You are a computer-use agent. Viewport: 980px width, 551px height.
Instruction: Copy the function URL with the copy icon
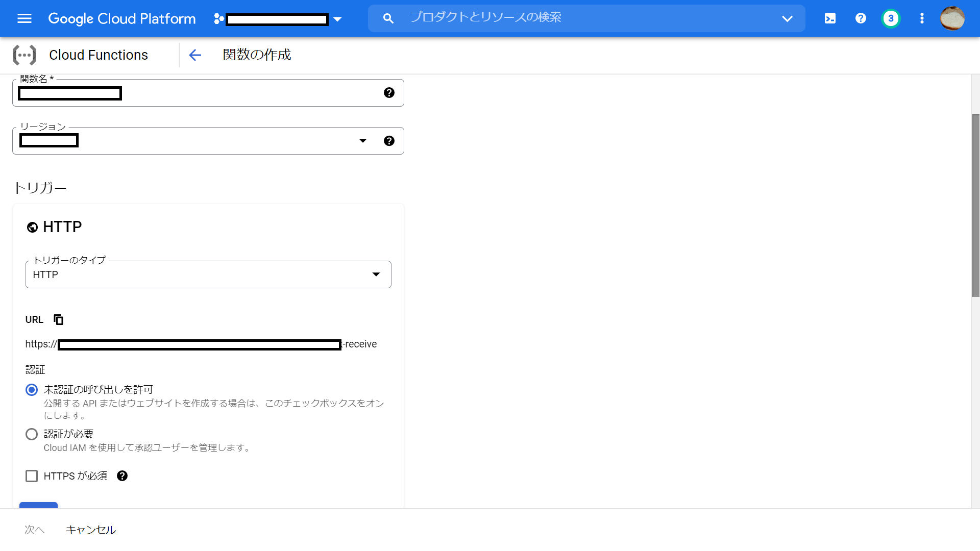(58, 319)
